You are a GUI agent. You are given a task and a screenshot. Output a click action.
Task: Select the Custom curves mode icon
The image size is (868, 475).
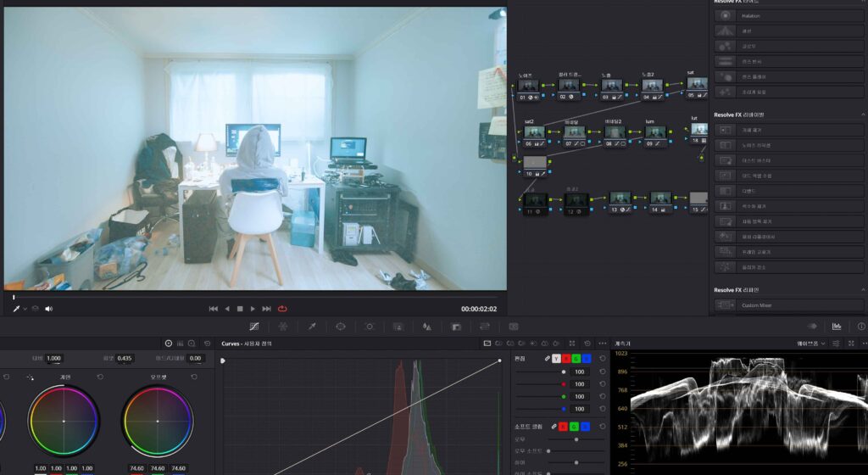pos(487,344)
